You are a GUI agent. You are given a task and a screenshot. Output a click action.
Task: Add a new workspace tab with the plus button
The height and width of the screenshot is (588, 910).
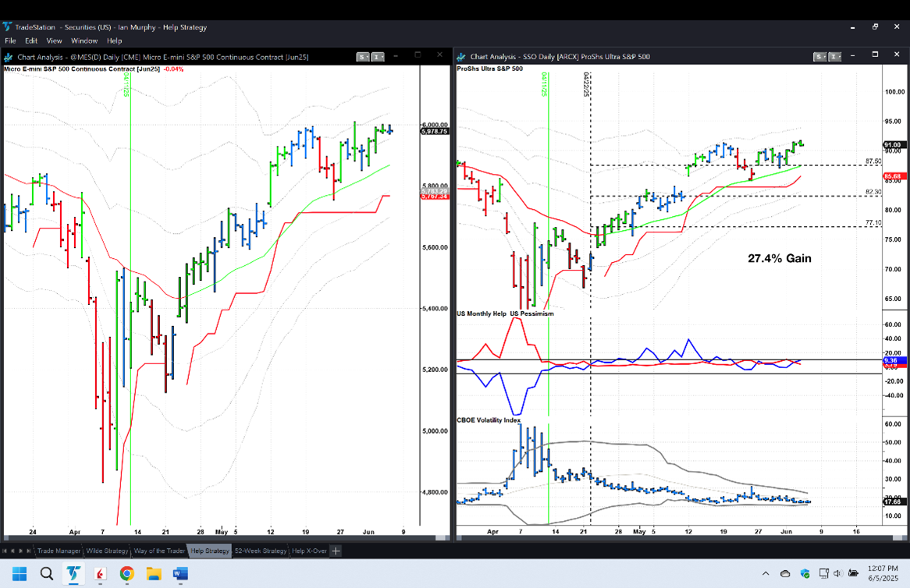coord(336,551)
